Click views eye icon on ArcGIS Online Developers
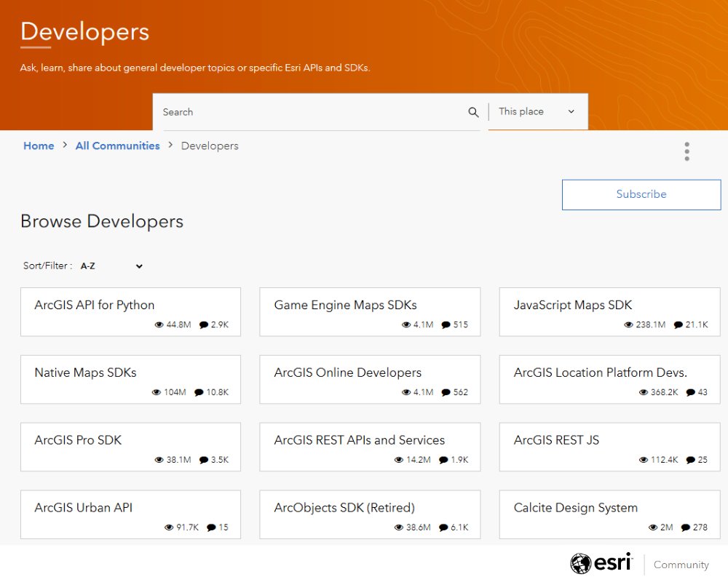The image size is (728, 582). 405,392
